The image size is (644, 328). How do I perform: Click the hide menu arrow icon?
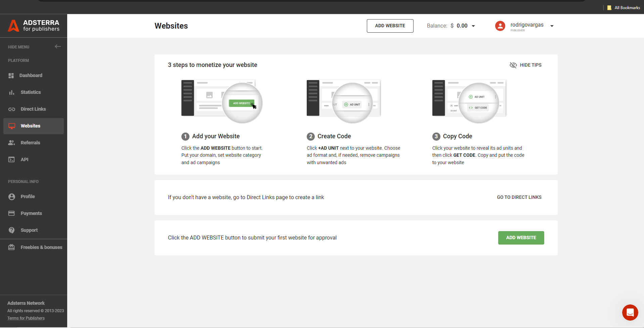pyautogui.click(x=58, y=47)
